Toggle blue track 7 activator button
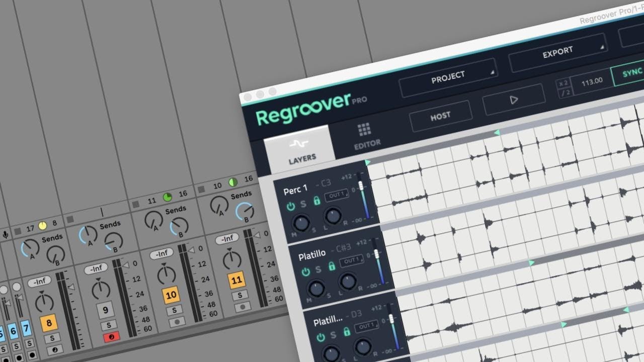This screenshot has height=362, width=644. pyautogui.click(x=26, y=329)
